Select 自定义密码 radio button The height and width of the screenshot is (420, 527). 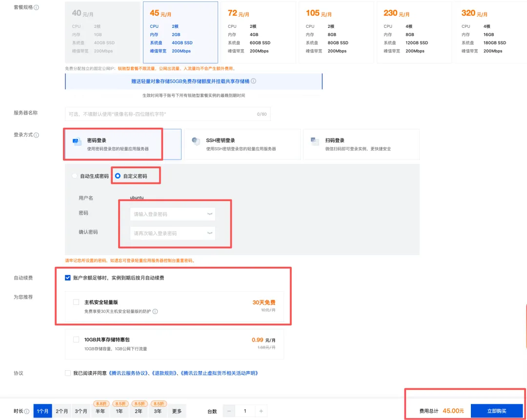click(x=118, y=176)
